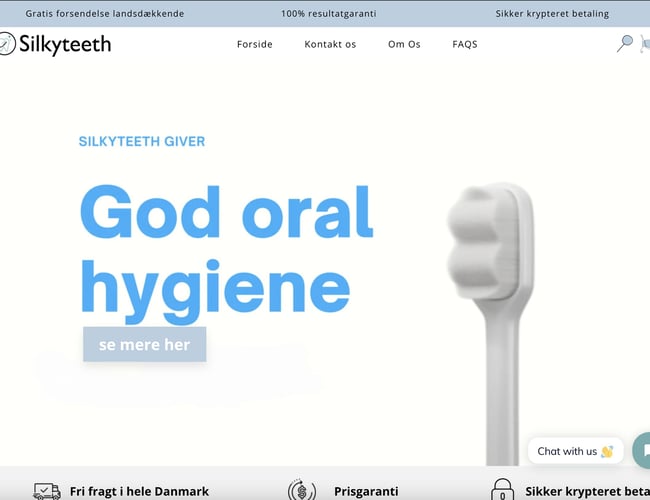Click 'Fri fragt i hele Danmark' text
Viewport: 650px width, 500px height.
(139, 491)
